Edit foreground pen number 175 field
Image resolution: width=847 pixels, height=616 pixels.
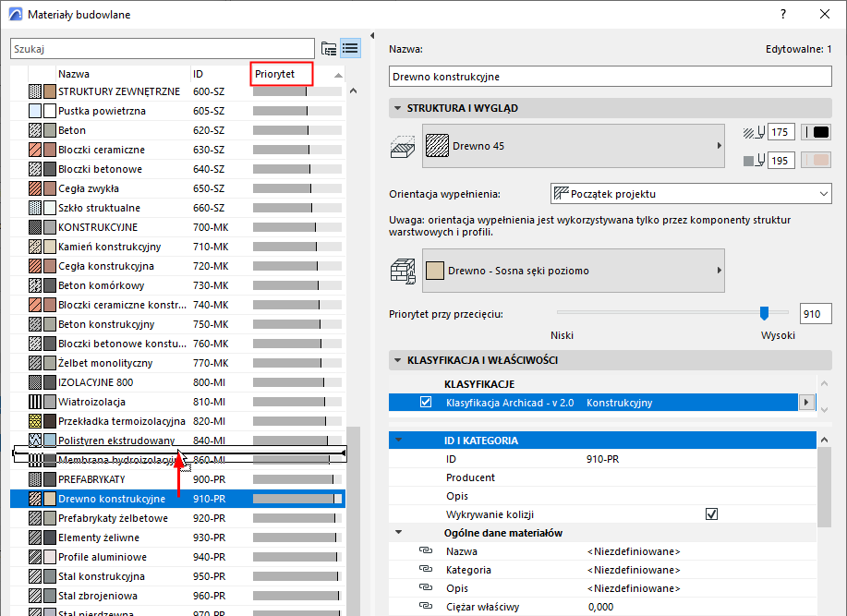780,132
